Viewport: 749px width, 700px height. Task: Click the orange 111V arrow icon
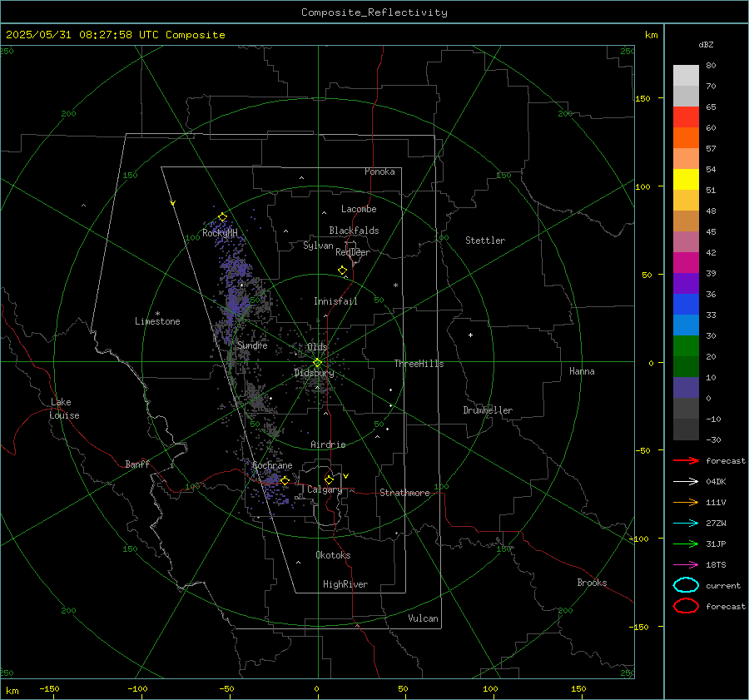(686, 502)
